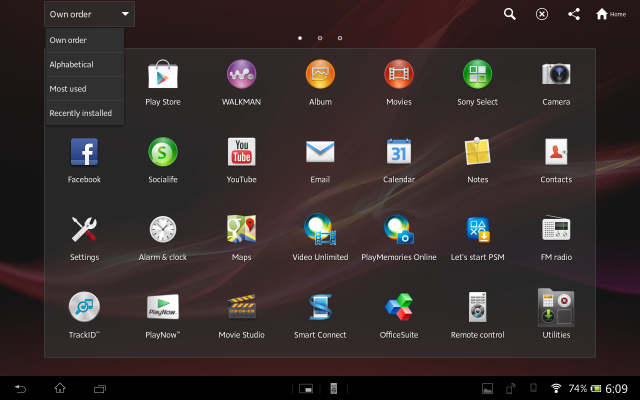Open the PlayNow app
The width and height of the screenshot is (640, 400).
click(163, 316)
